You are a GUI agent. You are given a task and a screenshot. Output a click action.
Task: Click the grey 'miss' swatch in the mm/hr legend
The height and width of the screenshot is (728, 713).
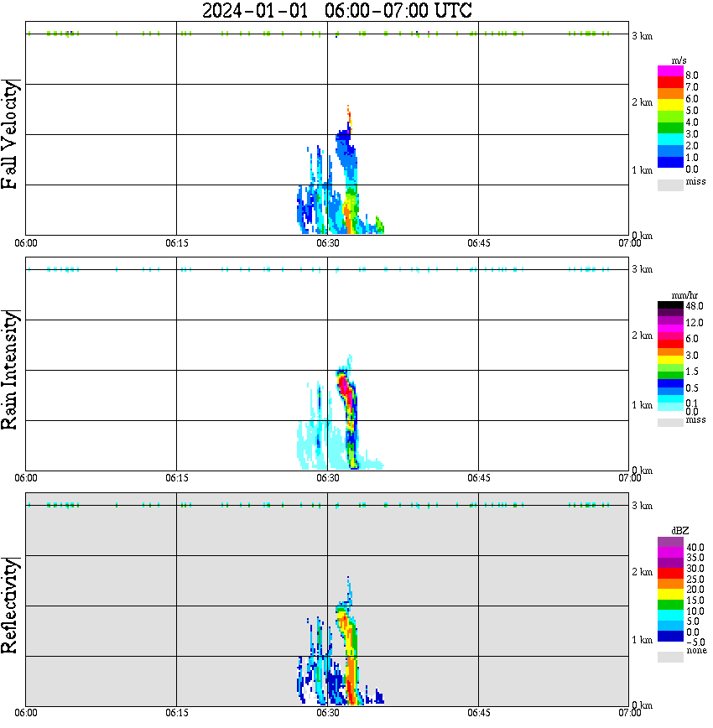[670, 423]
